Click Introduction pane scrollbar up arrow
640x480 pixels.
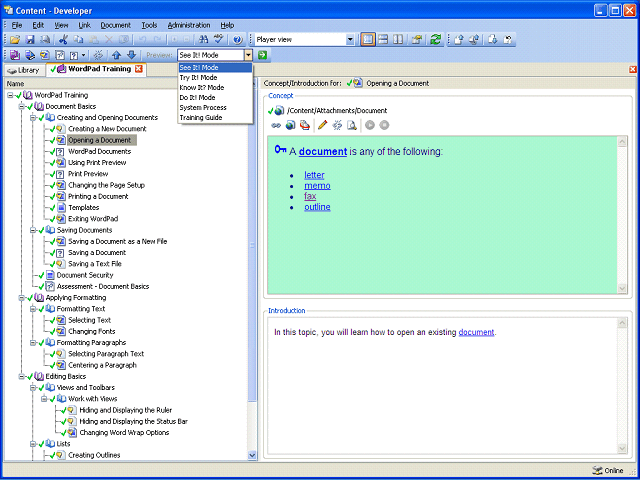point(622,323)
